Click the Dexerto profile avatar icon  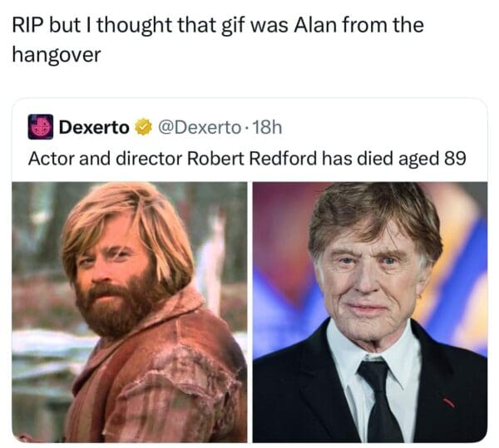click(x=41, y=127)
